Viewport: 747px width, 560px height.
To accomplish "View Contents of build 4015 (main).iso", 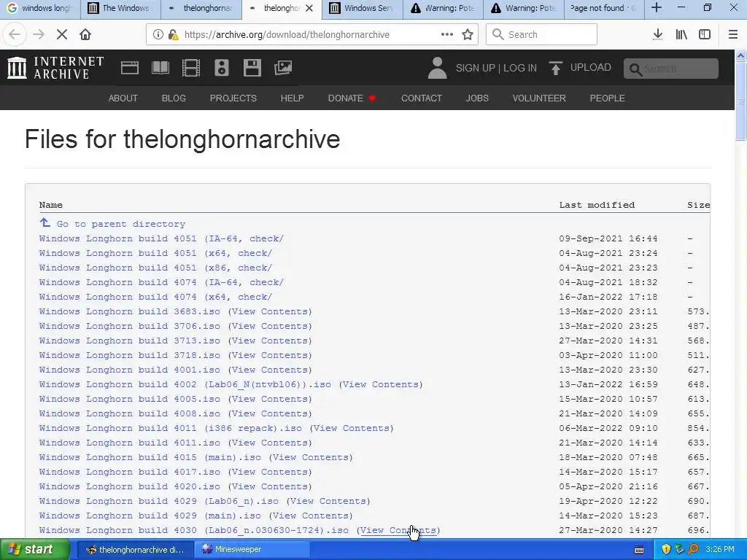I will [x=311, y=457].
